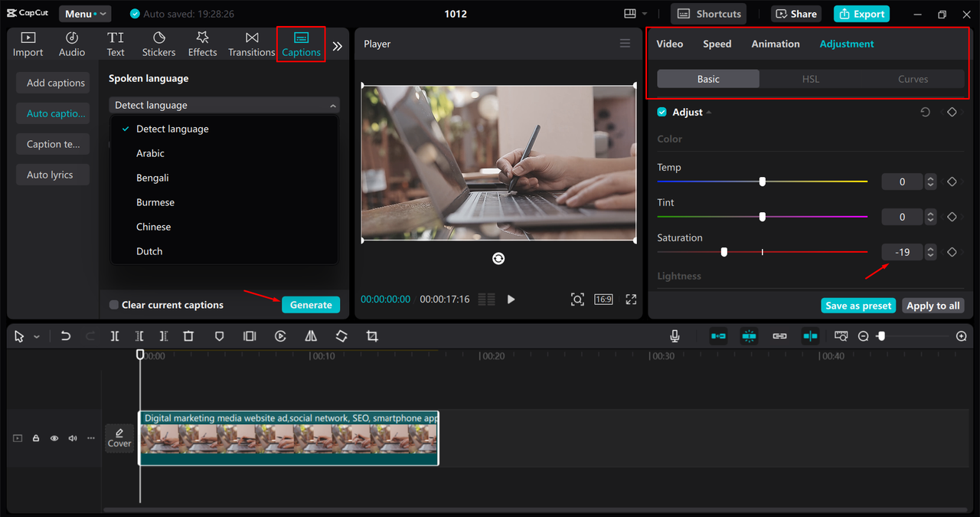Open the Audio library tab
The width and height of the screenshot is (980, 517).
pos(72,44)
